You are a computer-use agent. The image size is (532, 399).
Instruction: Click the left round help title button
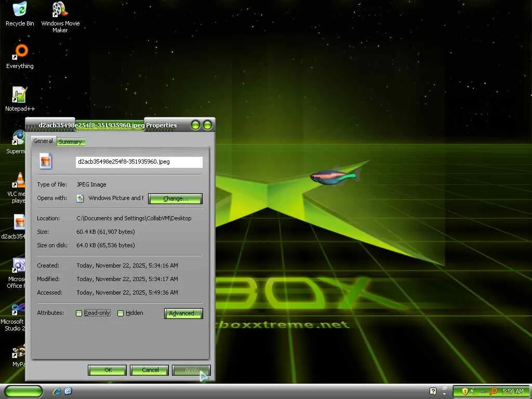[196, 125]
